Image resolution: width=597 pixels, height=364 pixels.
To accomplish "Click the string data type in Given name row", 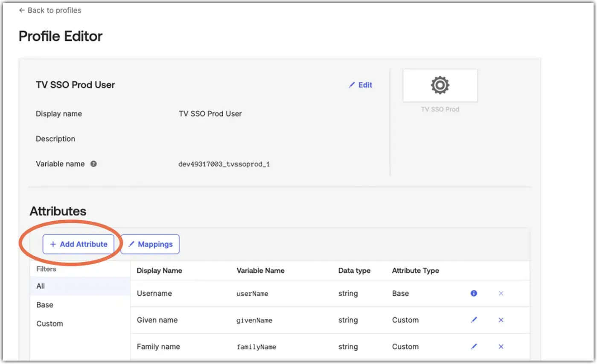I will click(x=348, y=320).
